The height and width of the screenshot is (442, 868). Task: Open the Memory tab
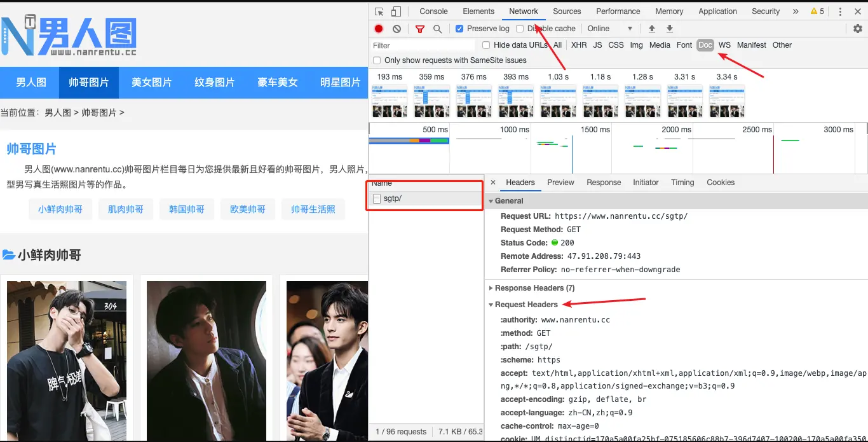click(x=669, y=11)
